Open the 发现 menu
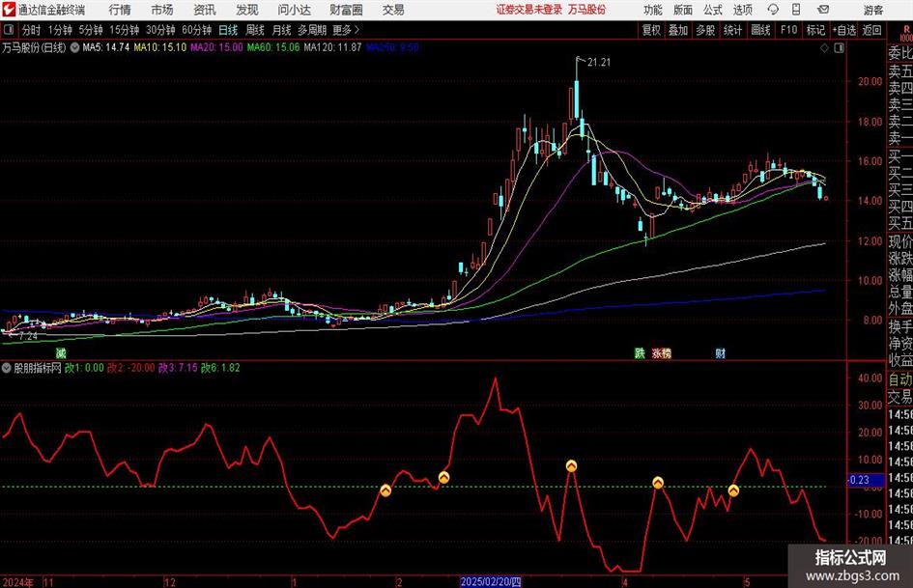 [247, 10]
